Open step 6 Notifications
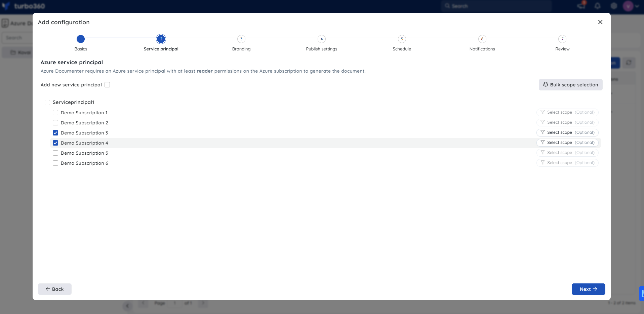644x314 pixels. point(482,39)
